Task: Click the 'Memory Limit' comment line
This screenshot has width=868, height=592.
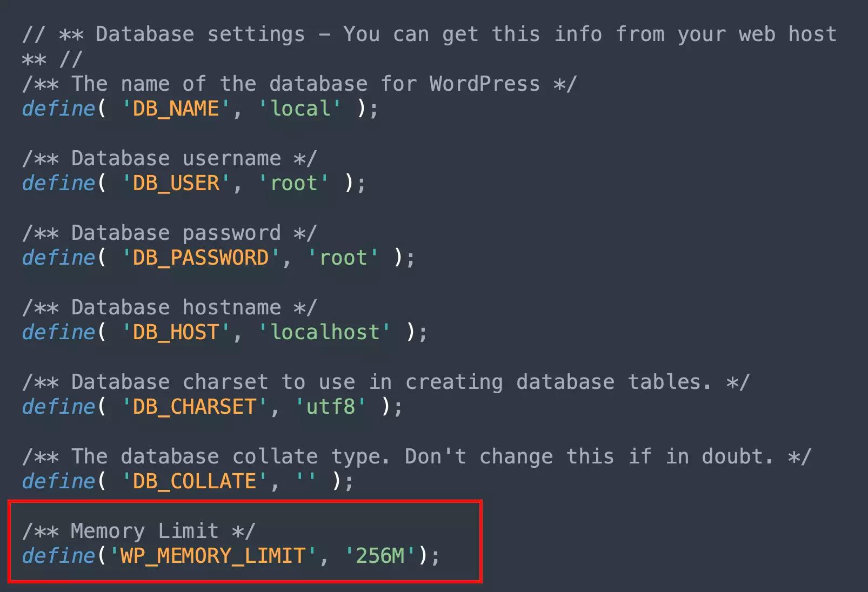Action: [138, 531]
